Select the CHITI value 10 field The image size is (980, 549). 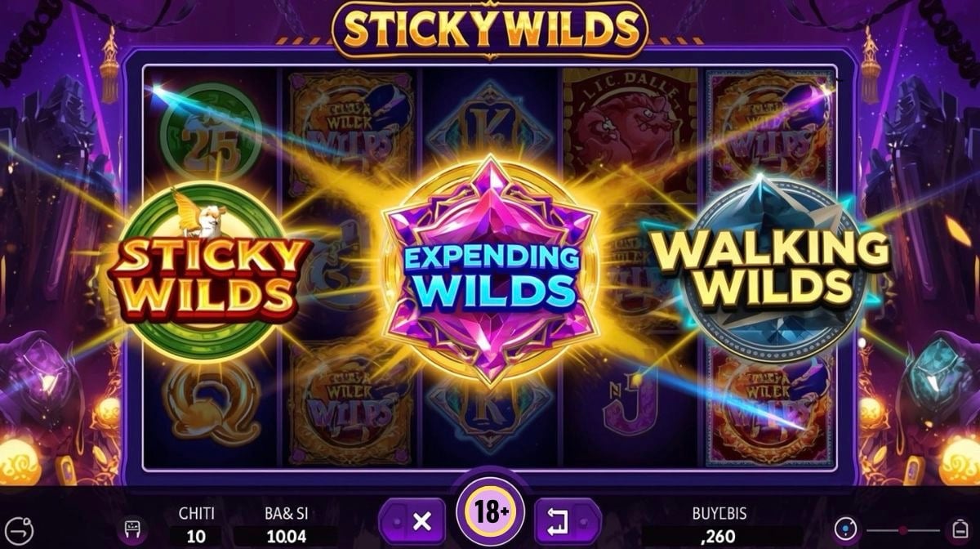[x=196, y=536]
